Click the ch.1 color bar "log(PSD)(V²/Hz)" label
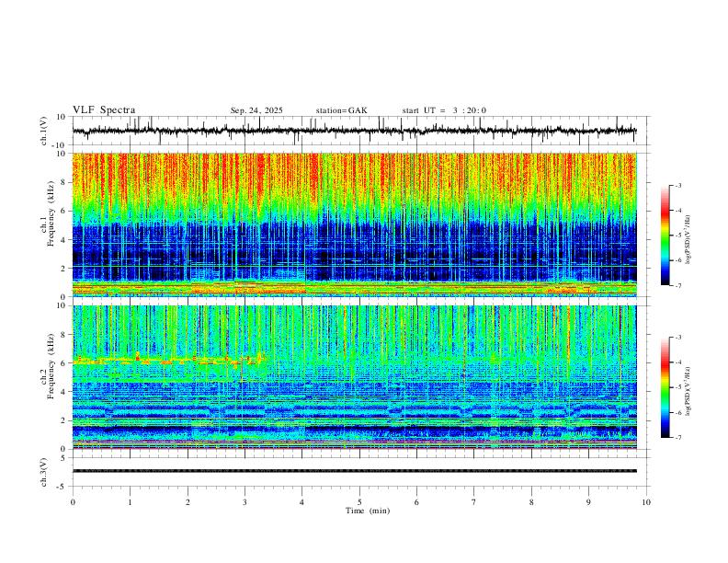The image size is (728, 563). (x=688, y=240)
